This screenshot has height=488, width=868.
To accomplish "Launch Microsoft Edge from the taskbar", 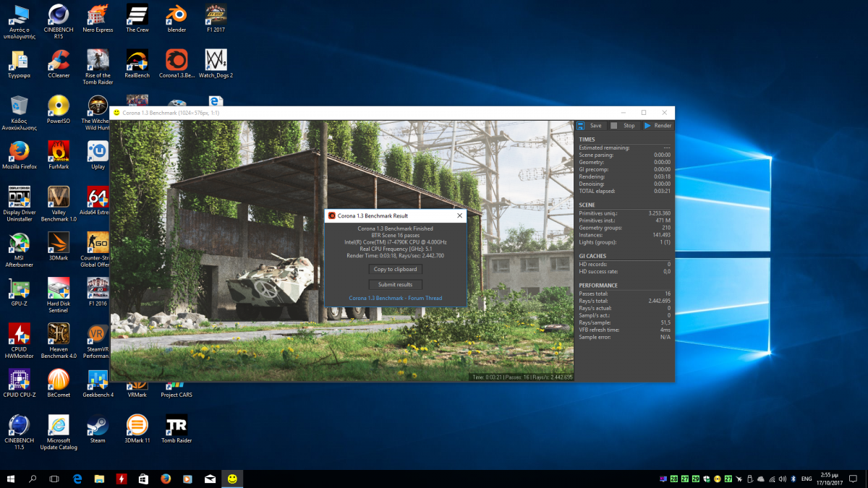I will 77,479.
